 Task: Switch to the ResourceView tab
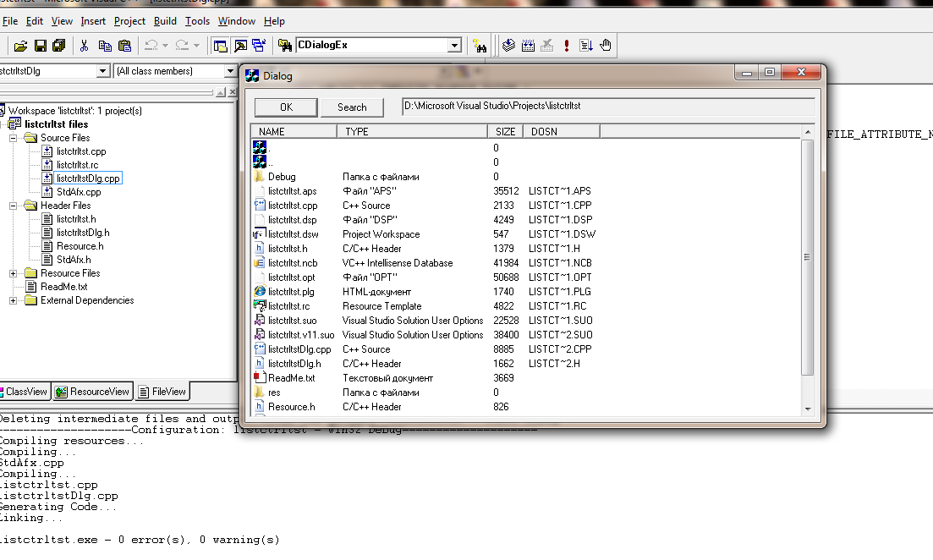tap(93, 392)
